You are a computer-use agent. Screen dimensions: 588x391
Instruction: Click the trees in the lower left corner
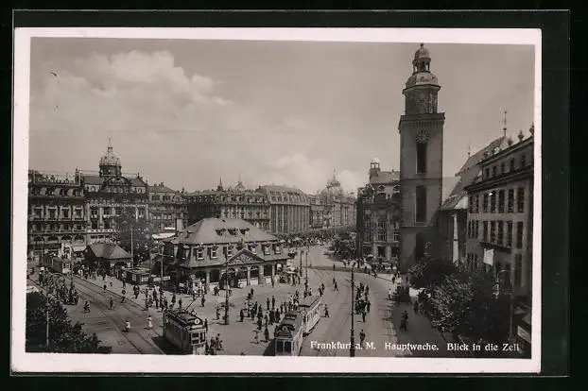click(55, 326)
